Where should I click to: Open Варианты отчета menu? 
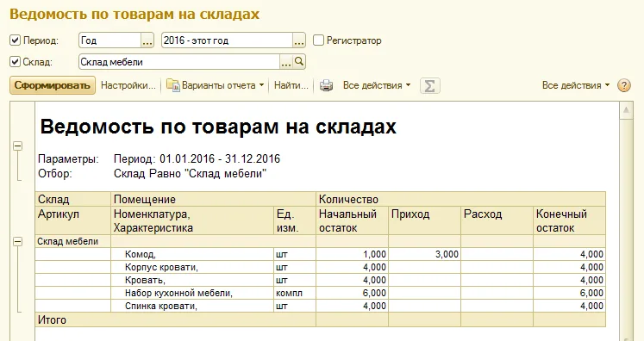coord(216,85)
